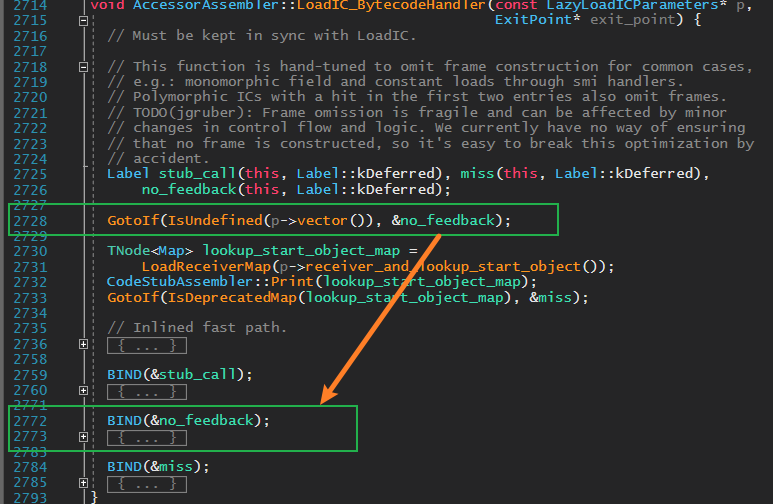Collapse the function body at line 2715
The height and width of the screenshot is (504, 773).
(x=83, y=21)
